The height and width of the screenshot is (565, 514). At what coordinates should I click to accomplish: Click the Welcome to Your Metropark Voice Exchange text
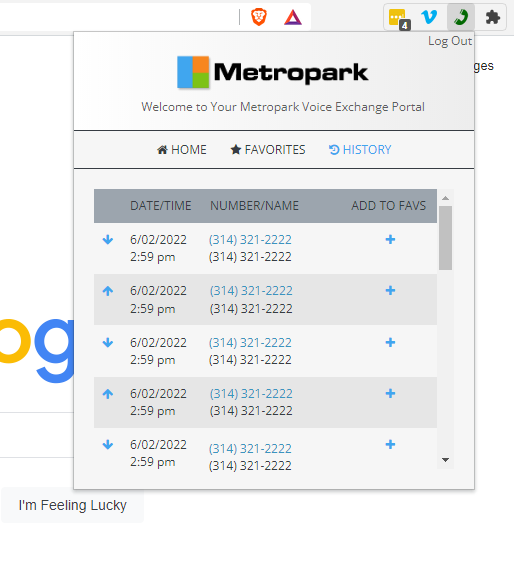283,107
